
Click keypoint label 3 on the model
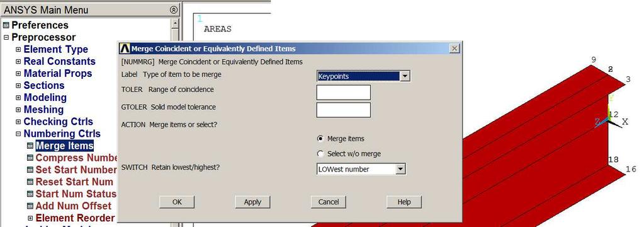[x=628, y=79]
